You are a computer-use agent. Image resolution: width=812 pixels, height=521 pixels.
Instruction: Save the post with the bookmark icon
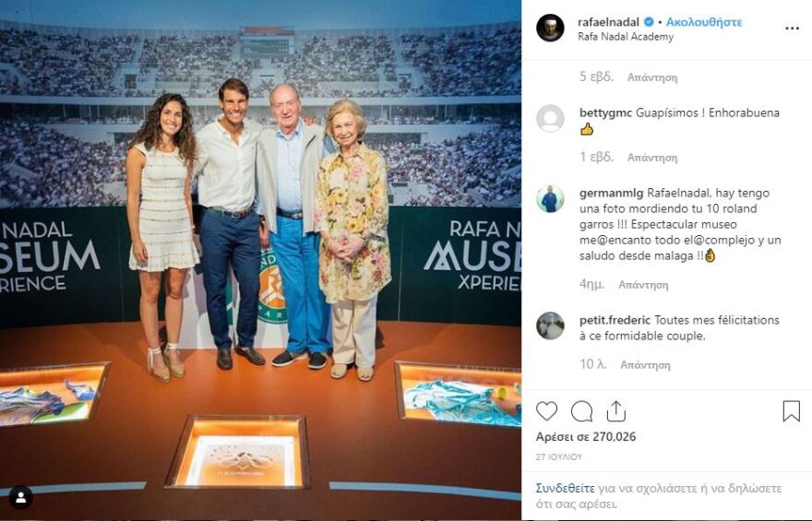[x=792, y=411]
